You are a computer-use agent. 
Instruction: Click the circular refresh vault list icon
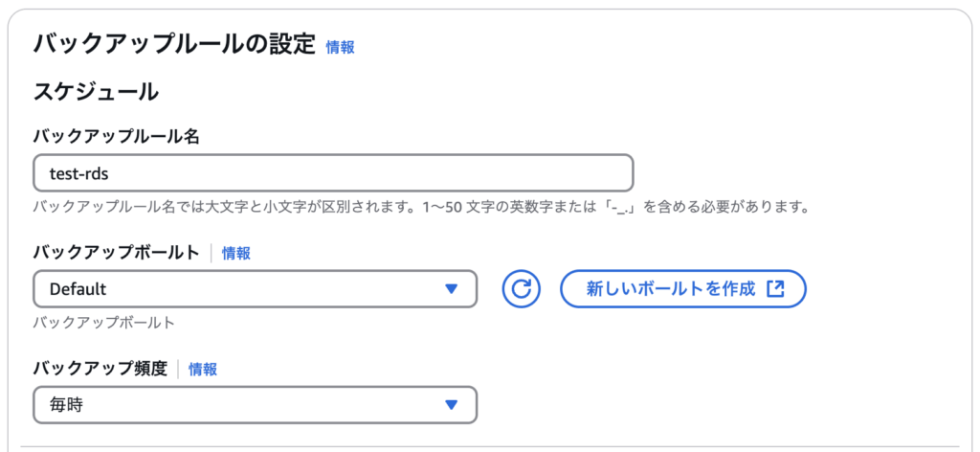521,289
